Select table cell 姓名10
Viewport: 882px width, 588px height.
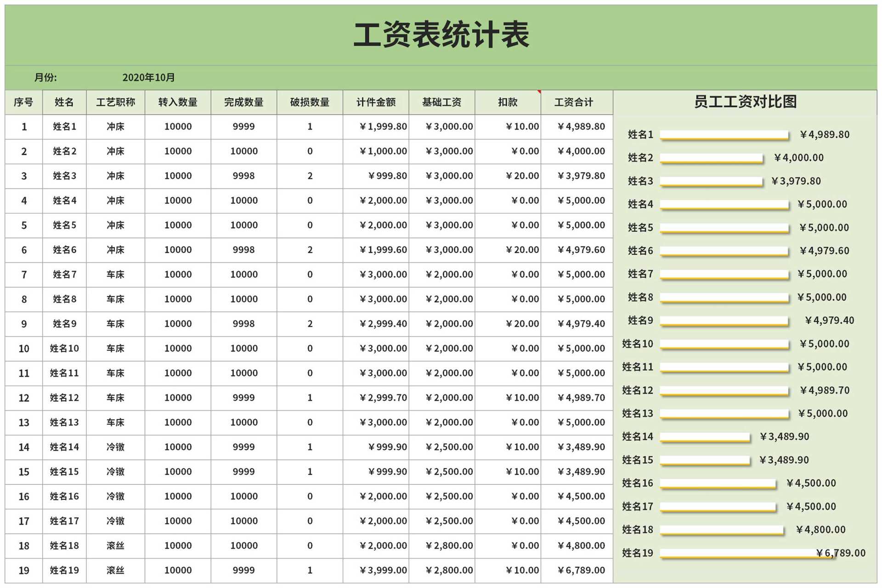tap(64, 348)
